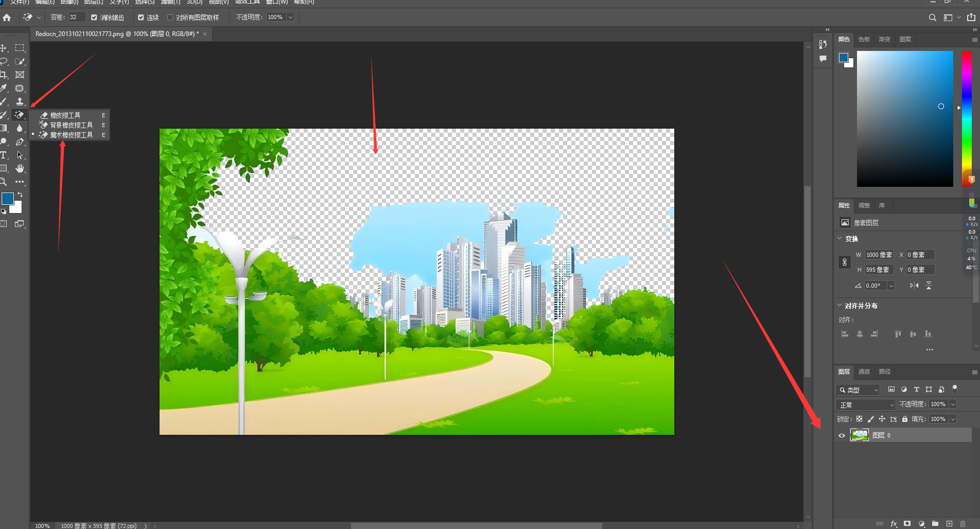Screen dimensions: 980x529
Task: Toggle 消除锯齿 anti-alias checkbox
Action: [x=94, y=17]
